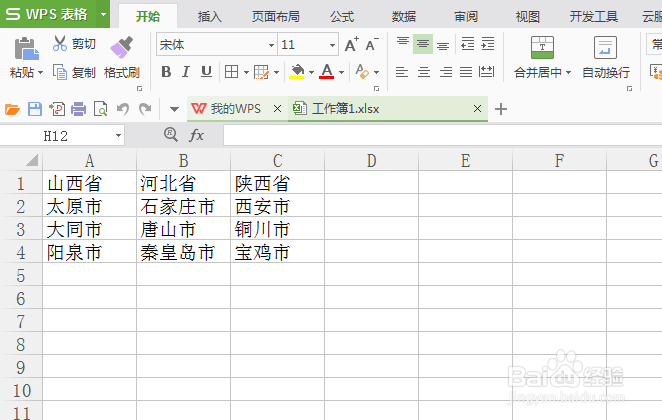Expand the font color dropdown arrow
This screenshot has width=662, height=420.
(341, 73)
